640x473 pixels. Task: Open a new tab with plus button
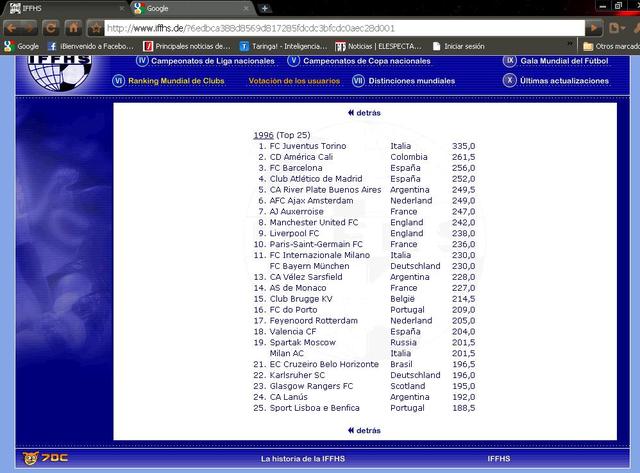tap(264, 8)
